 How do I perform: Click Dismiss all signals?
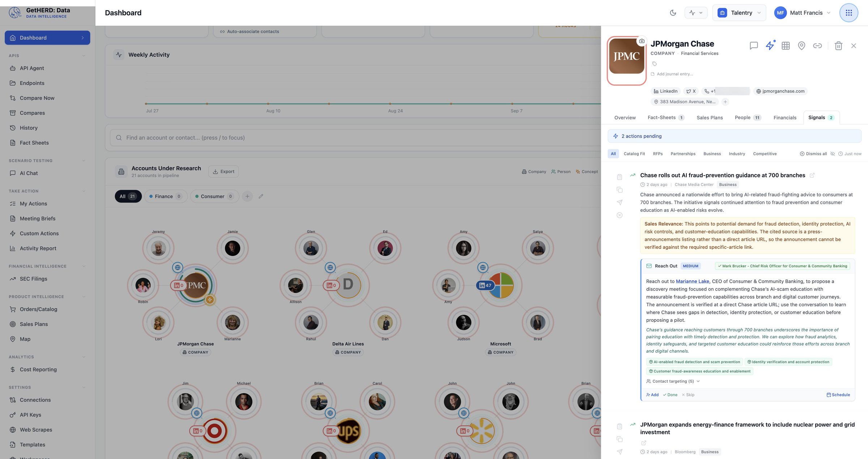pos(813,154)
